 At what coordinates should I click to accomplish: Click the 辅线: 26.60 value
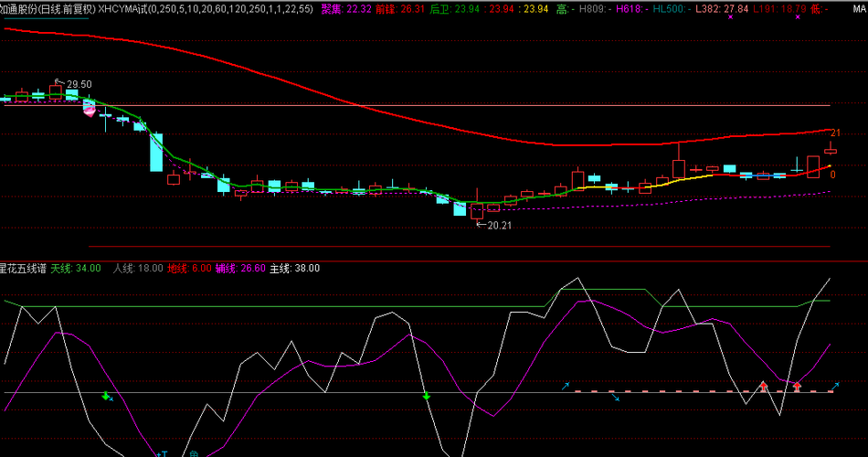tap(240, 268)
